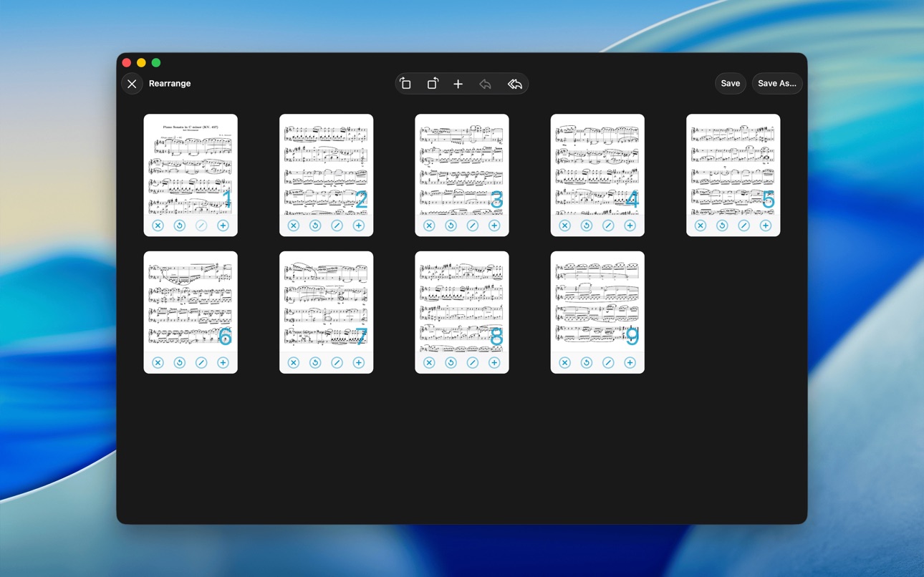This screenshot has height=577, width=924.
Task: Select the page 6 sheet music thumbnail
Action: pyautogui.click(x=191, y=302)
